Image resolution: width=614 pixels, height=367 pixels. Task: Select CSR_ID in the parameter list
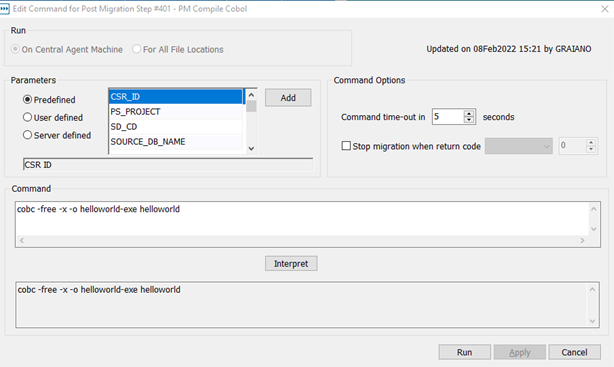pos(176,97)
